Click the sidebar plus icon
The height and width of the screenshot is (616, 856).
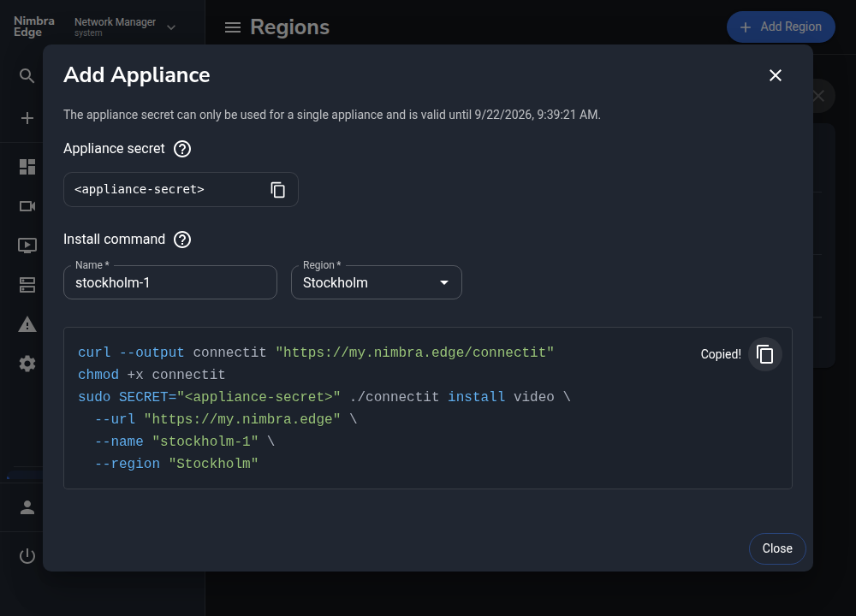pyautogui.click(x=27, y=118)
